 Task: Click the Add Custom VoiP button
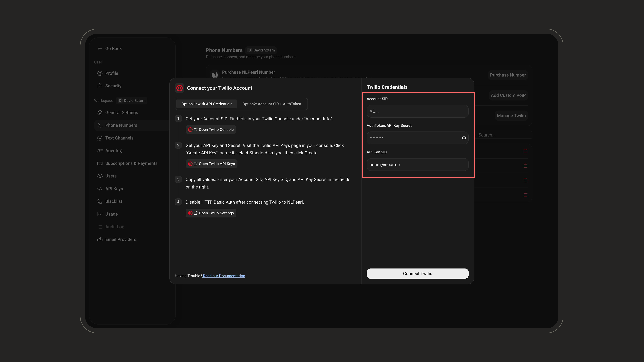click(508, 95)
